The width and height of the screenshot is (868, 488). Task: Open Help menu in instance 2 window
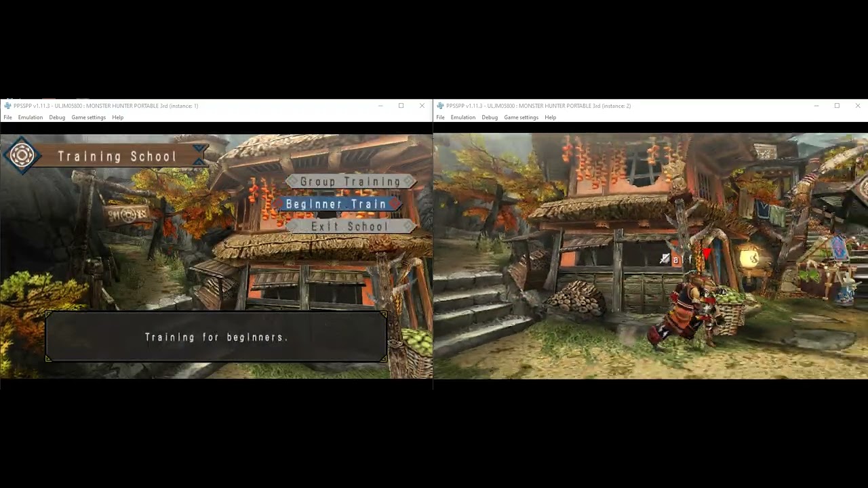[551, 117]
